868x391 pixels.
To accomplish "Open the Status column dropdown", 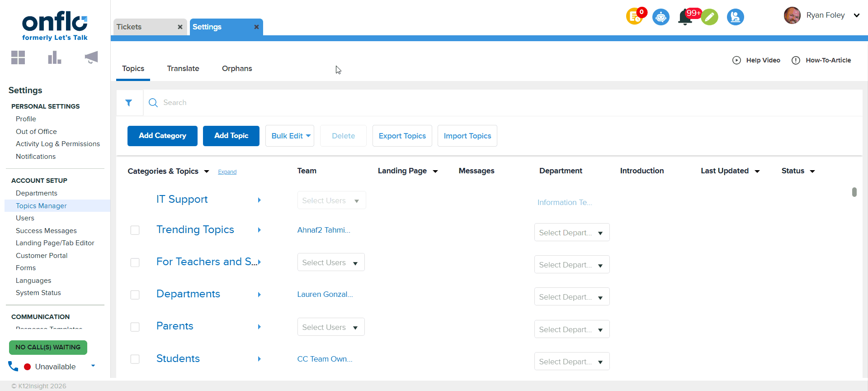I will (x=812, y=172).
